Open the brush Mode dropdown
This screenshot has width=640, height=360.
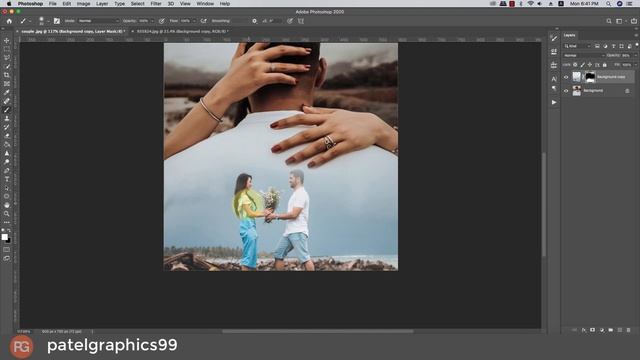98,21
